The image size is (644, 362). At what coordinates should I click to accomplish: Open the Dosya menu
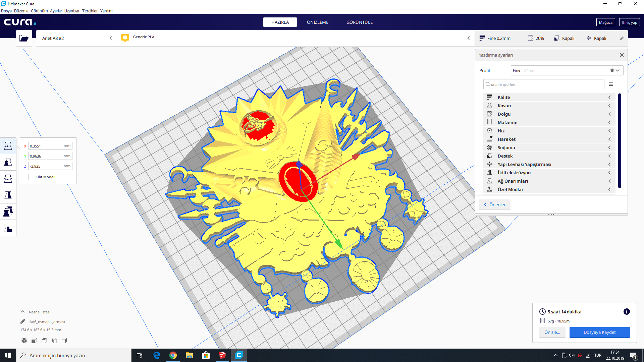(6, 11)
